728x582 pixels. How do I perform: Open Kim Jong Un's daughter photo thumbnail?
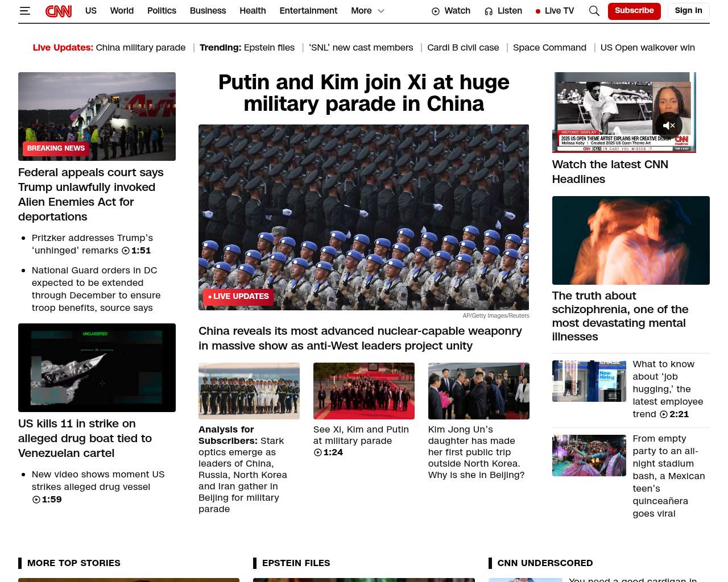coord(479,391)
